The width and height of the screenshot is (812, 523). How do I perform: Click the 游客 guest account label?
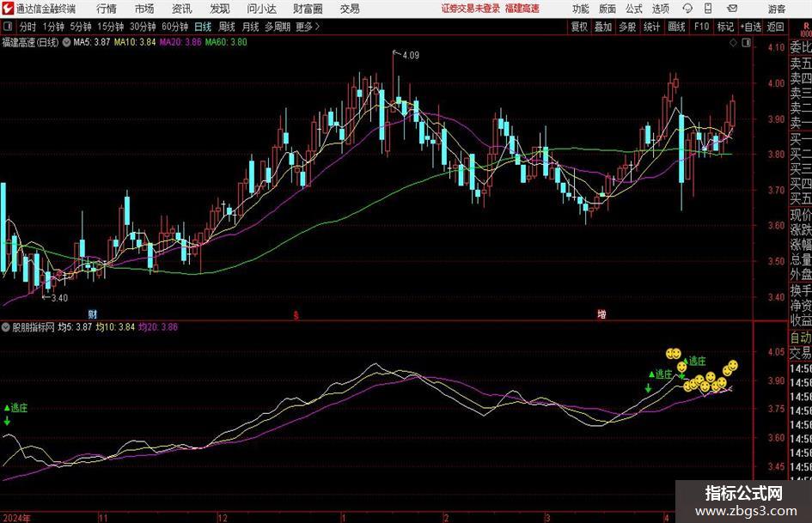tap(777, 9)
